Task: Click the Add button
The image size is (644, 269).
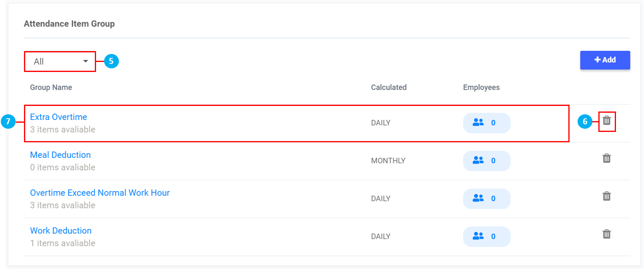Action: coord(605,60)
